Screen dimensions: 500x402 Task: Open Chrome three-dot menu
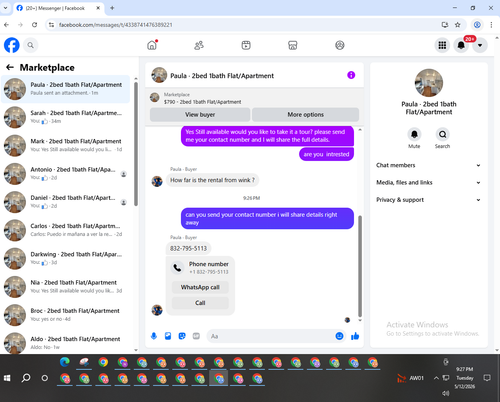[491, 25]
